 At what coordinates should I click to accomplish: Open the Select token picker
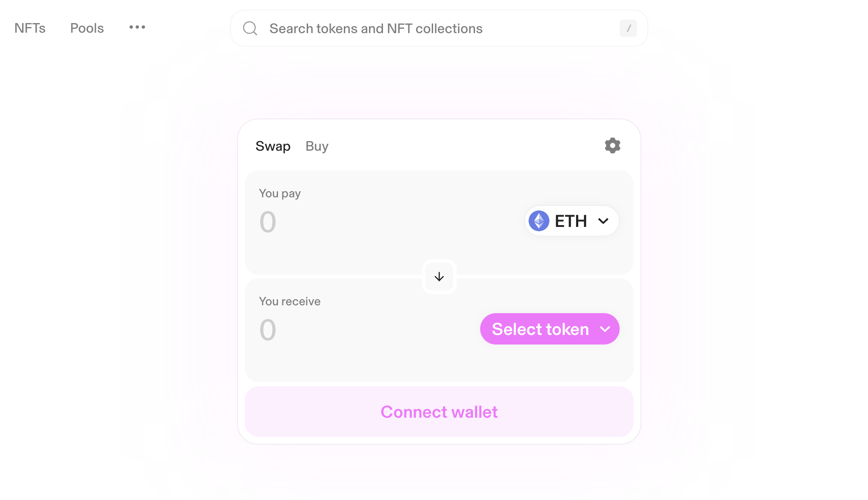[549, 329]
